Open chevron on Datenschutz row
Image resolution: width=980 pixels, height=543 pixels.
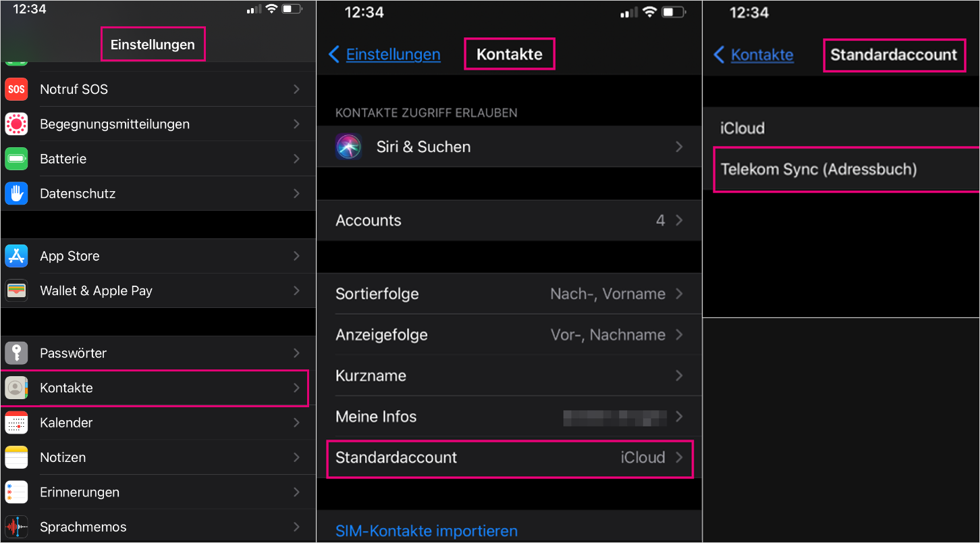click(x=296, y=194)
